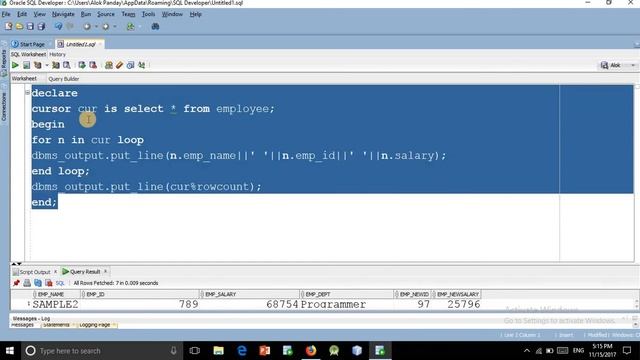Switch to the History tab

click(x=57, y=54)
